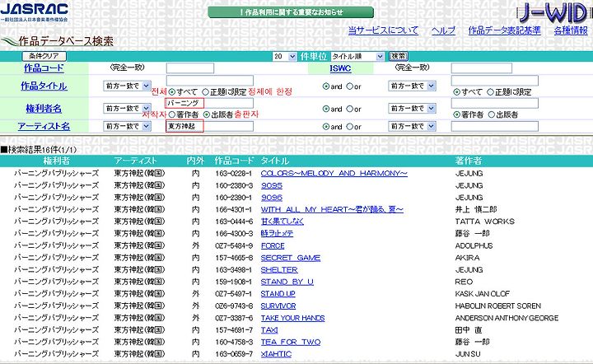593x364 pixels.
Task: Open the FORCE title link
Action: point(273,245)
